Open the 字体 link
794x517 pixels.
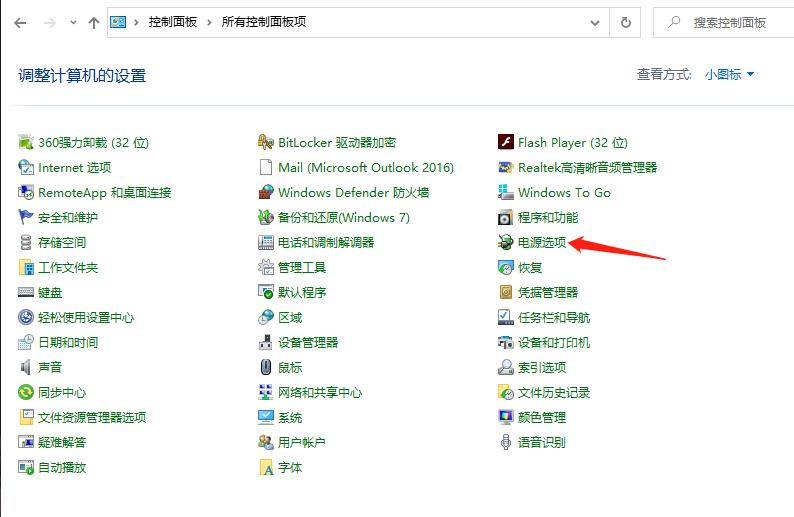point(290,468)
